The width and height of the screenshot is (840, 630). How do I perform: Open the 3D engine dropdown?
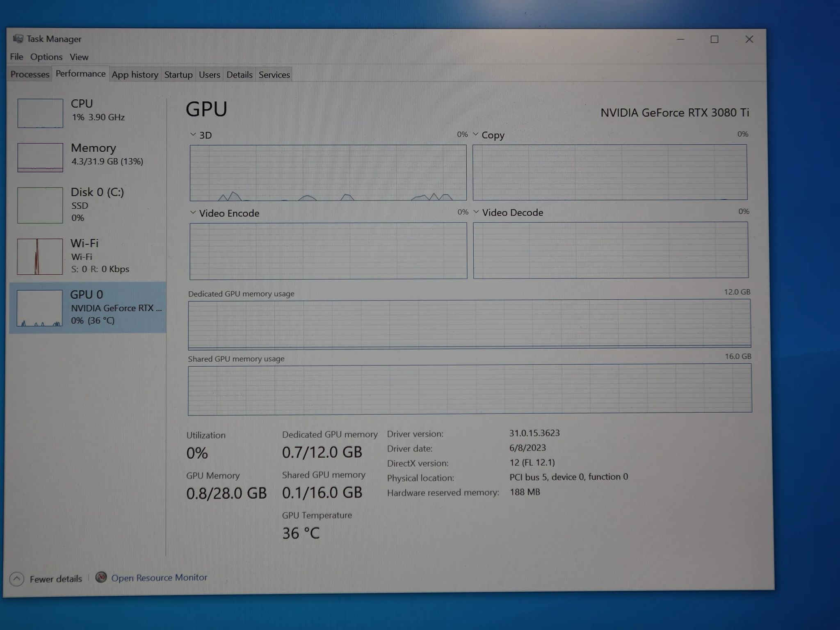click(193, 135)
